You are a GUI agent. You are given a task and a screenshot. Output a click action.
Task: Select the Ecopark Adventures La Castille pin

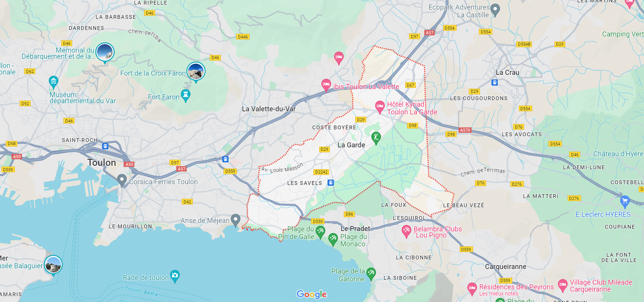[x=495, y=10]
